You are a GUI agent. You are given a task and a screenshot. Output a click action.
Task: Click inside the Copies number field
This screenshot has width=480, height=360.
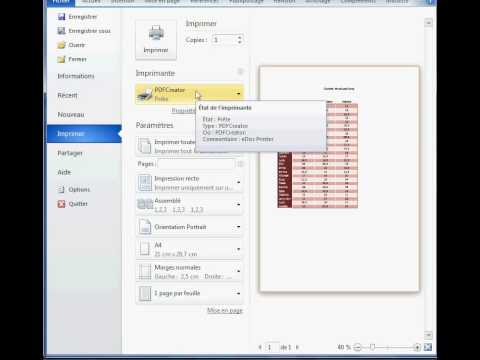point(224,40)
